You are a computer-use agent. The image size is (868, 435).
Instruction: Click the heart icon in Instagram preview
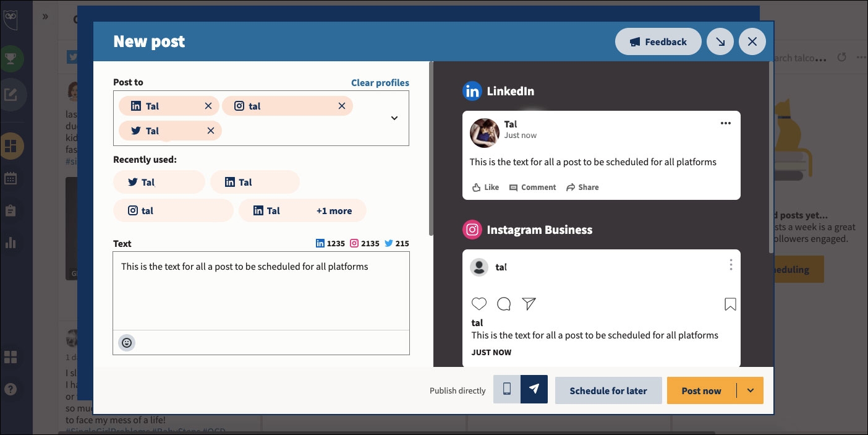pyautogui.click(x=479, y=304)
